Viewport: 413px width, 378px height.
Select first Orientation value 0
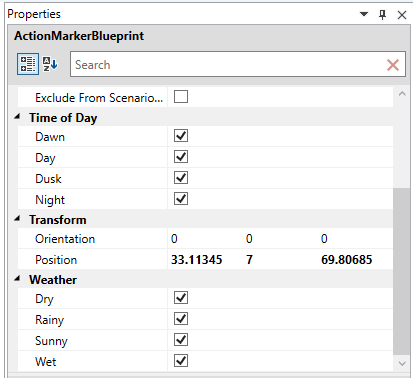click(174, 239)
